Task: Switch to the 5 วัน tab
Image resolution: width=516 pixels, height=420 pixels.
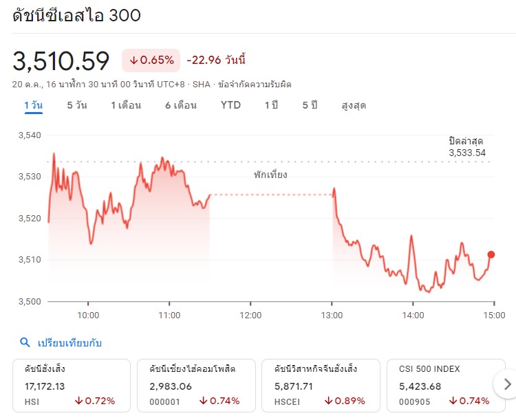Action: click(x=77, y=105)
